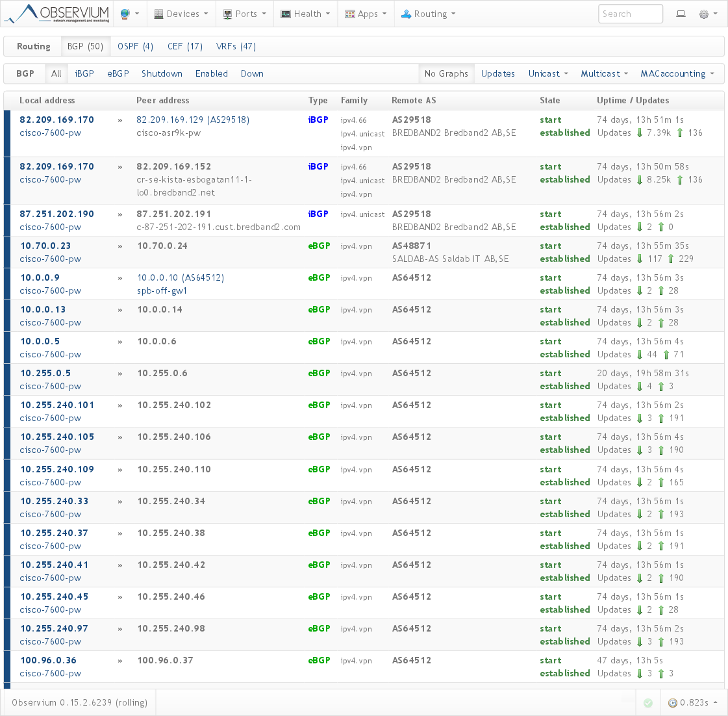728x716 pixels.
Task: Click the Search input field
Action: point(630,14)
